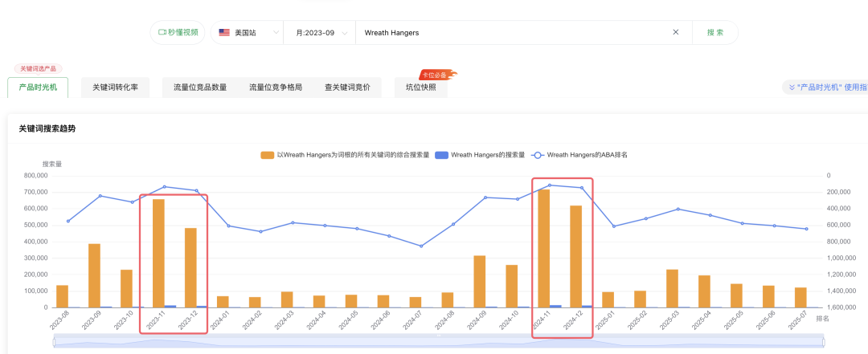Open the "产品时光机" 使用指南 link
This screenshot has height=354, width=868.
(825, 87)
